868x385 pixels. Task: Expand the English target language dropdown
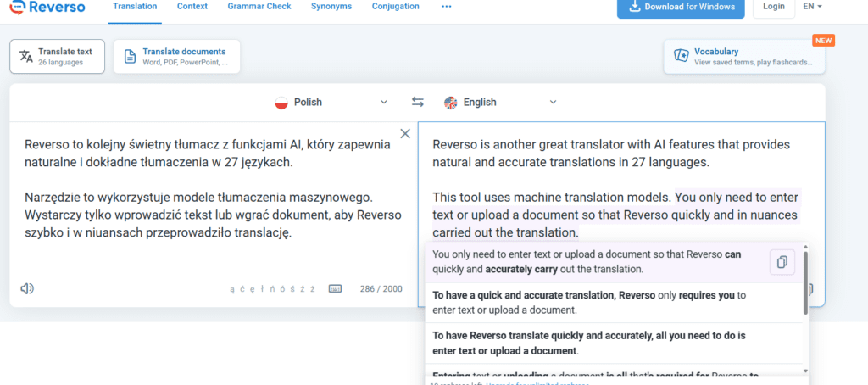[553, 102]
